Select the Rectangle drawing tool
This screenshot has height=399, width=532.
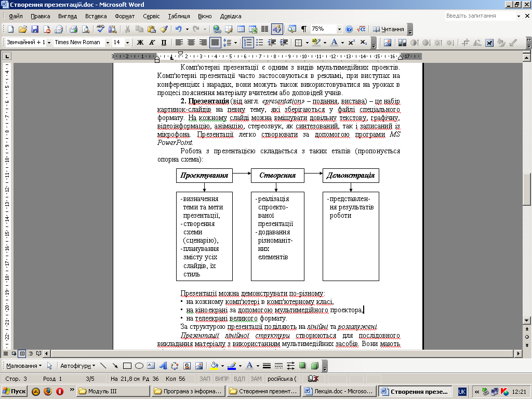pos(127,366)
